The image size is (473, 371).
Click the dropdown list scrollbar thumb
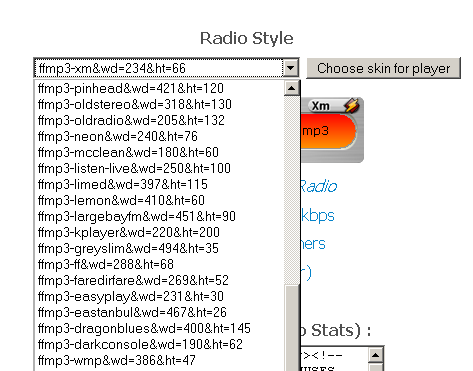click(292, 328)
